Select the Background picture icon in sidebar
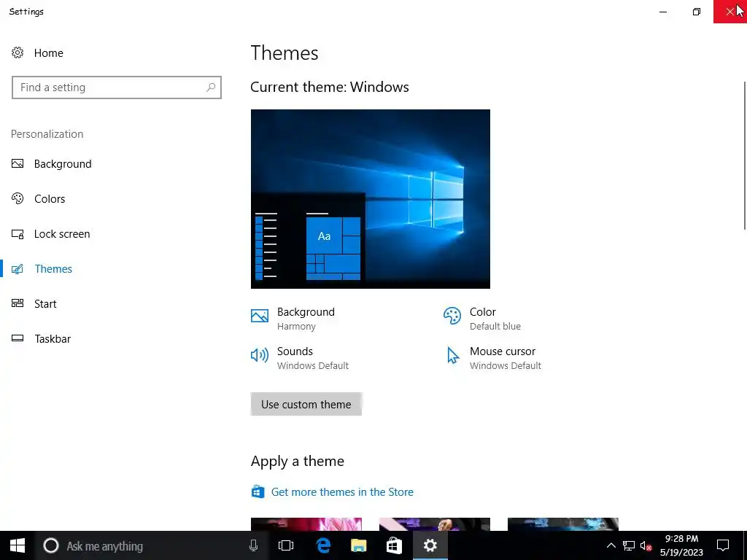The height and width of the screenshot is (560, 747). (x=18, y=164)
